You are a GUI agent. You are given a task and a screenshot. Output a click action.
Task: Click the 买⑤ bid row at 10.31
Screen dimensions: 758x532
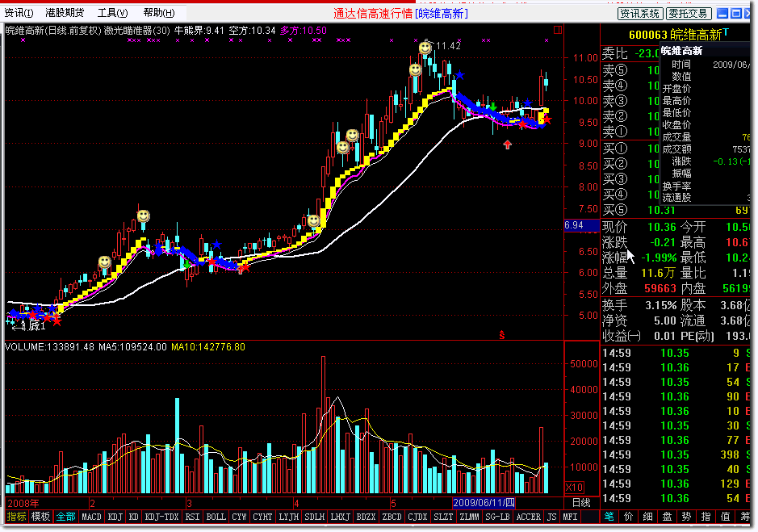[x=676, y=210]
